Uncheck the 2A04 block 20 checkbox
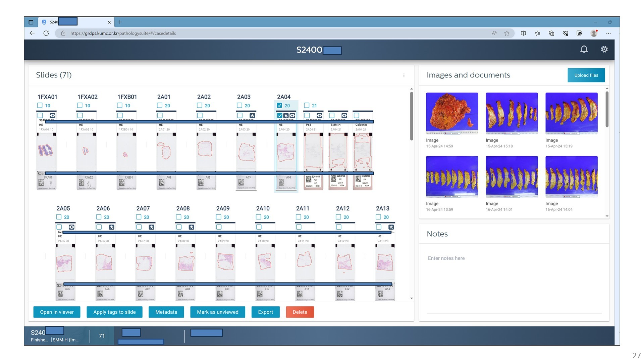Image resolution: width=644 pixels, height=362 pixels. [x=279, y=105]
